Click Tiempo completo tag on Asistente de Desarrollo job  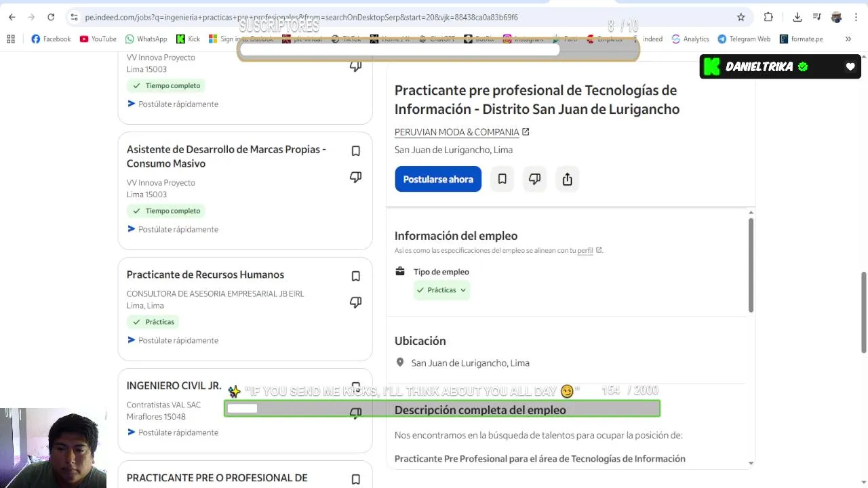(167, 211)
